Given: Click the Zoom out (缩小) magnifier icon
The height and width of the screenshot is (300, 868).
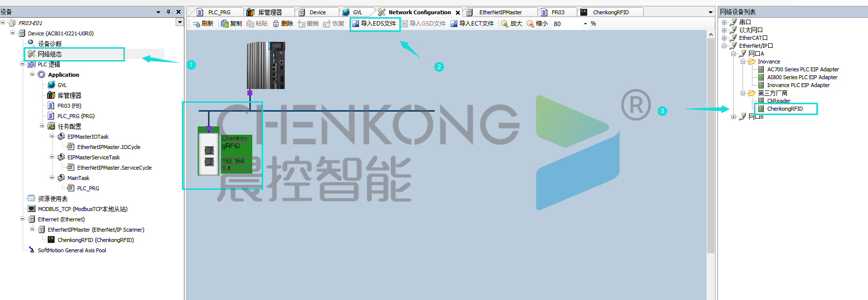Looking at the screenshot, I should tap(530, 24).
